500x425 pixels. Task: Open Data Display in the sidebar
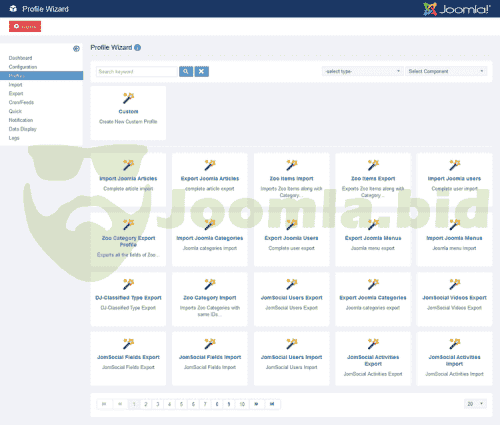22,129
